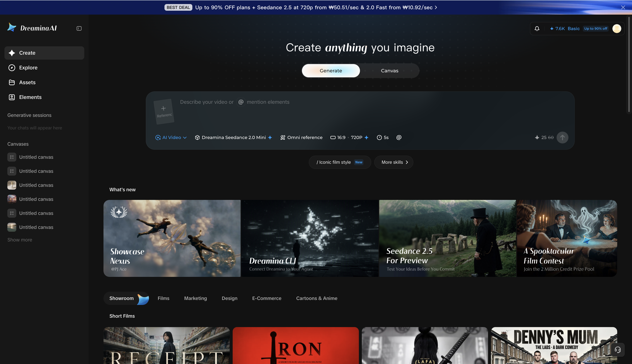Switch to Generate mode
Image resolution: width=632 pixels, height=364 pixels.
tap(331, 71)
